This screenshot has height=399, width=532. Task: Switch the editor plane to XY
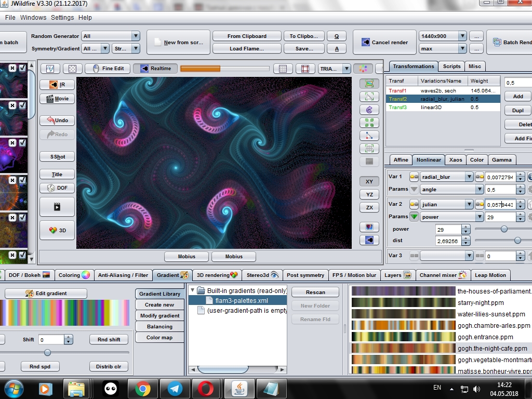369,181
